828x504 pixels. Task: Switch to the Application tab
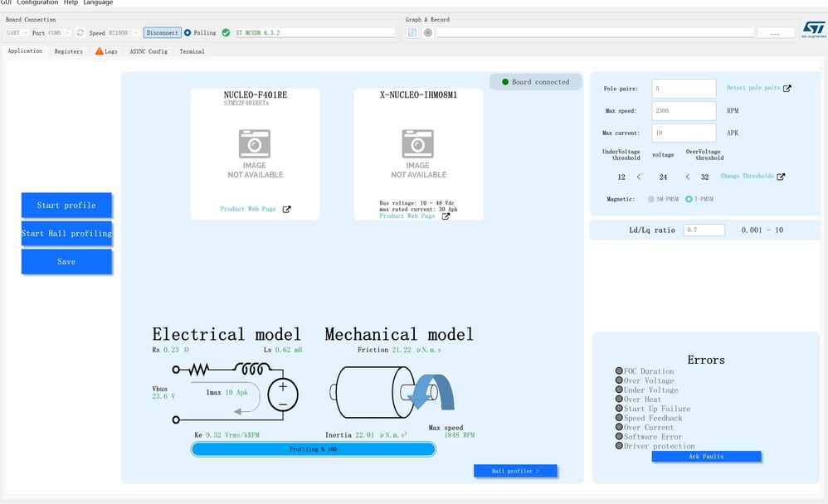25,51
